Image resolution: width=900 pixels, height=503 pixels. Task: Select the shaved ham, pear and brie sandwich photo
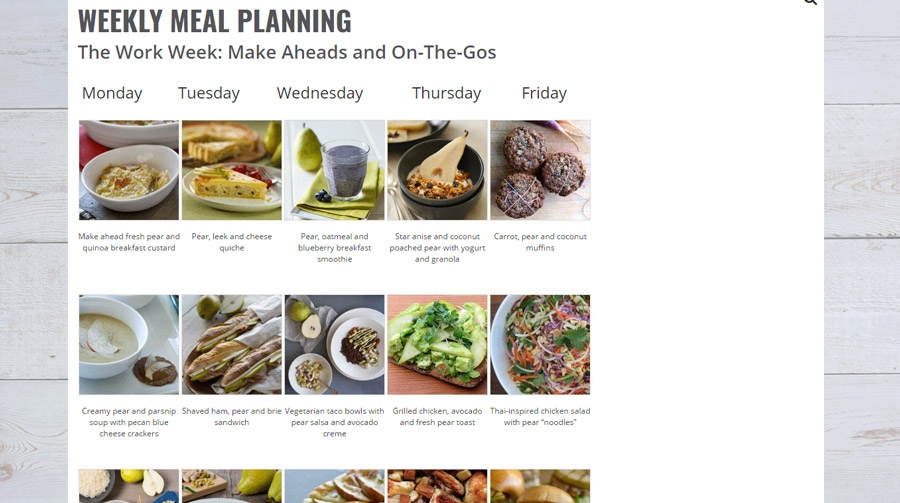tap(232, 345)
